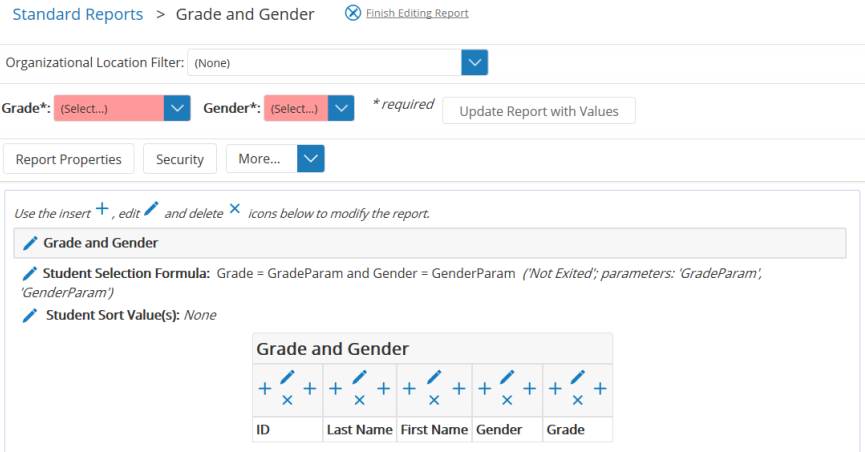Delete the Gender column
Image resolution: width=865 pixels, height=452 pixels.
(507, 400)
